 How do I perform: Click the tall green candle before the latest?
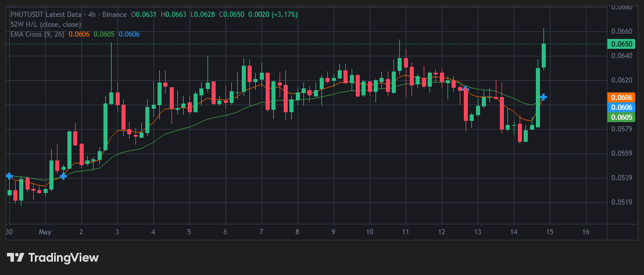pyautogui.click(x=538, y=98)
